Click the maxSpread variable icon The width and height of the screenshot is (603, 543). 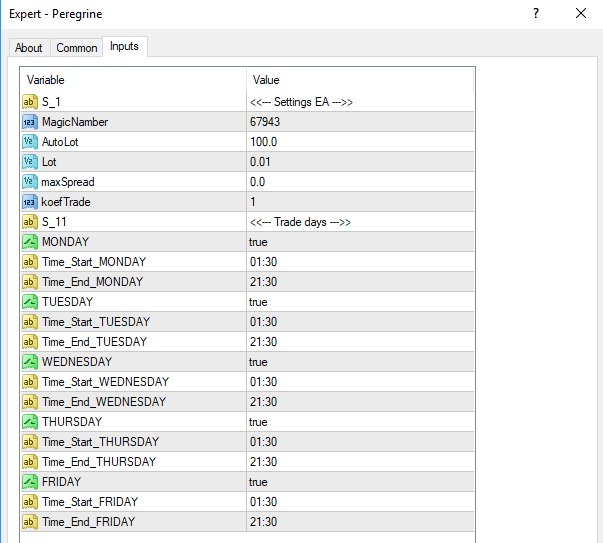[29, 182]
